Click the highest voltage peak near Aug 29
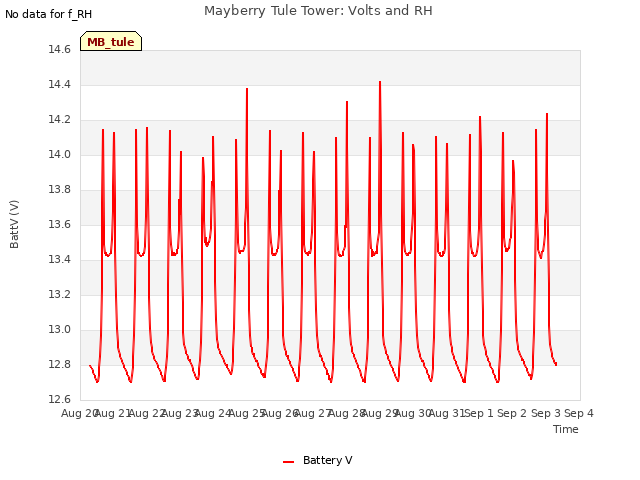 coord(380,82)
